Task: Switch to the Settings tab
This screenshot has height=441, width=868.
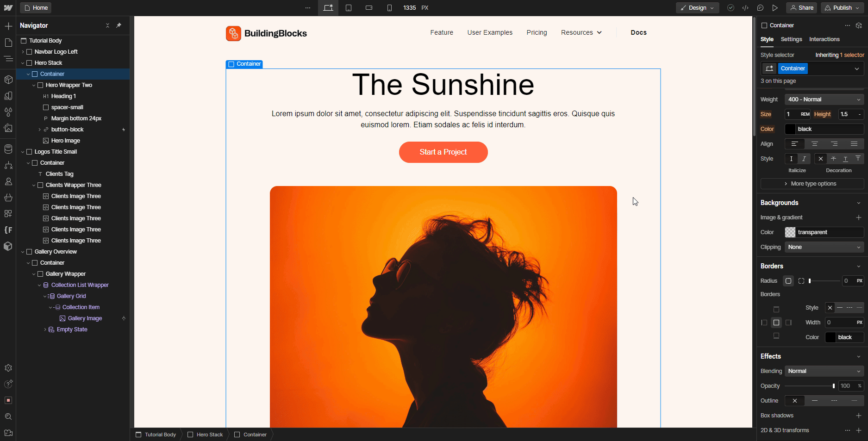Action: point(791,39)
